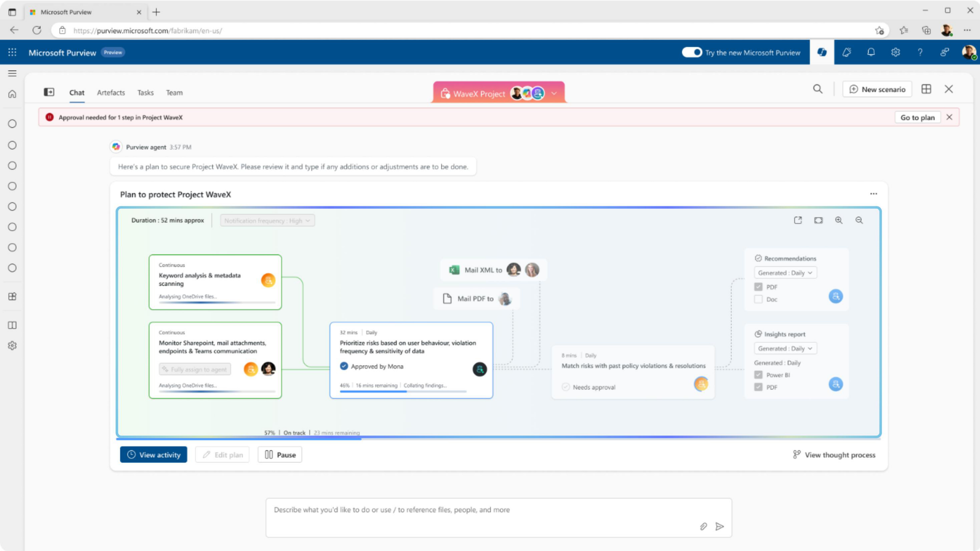The height and width of the screenshot is (551, 980).
Task: Open plan in new window icon
Action: pos(798,220)
